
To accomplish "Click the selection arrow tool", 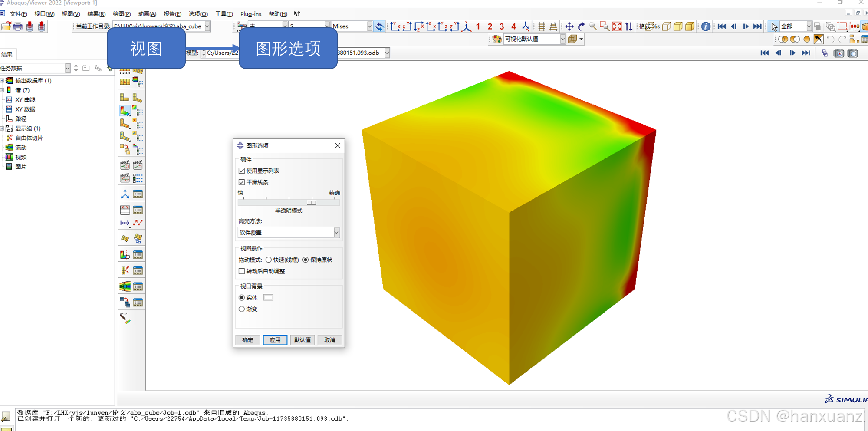I will (774, 26).
